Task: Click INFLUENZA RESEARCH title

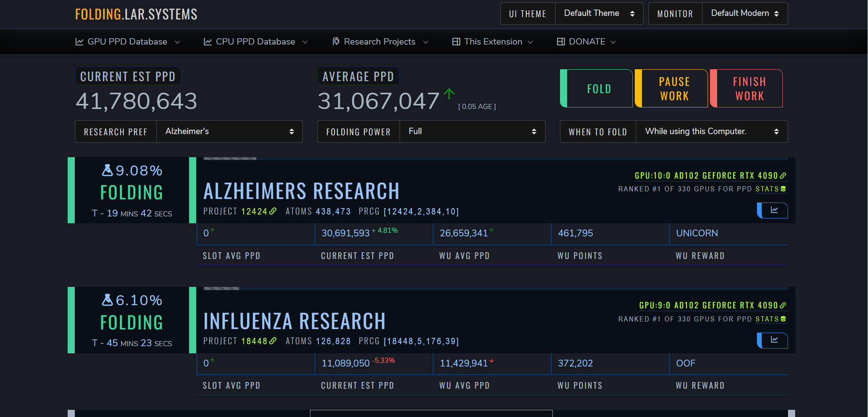Action: click(x=295, y=321)
